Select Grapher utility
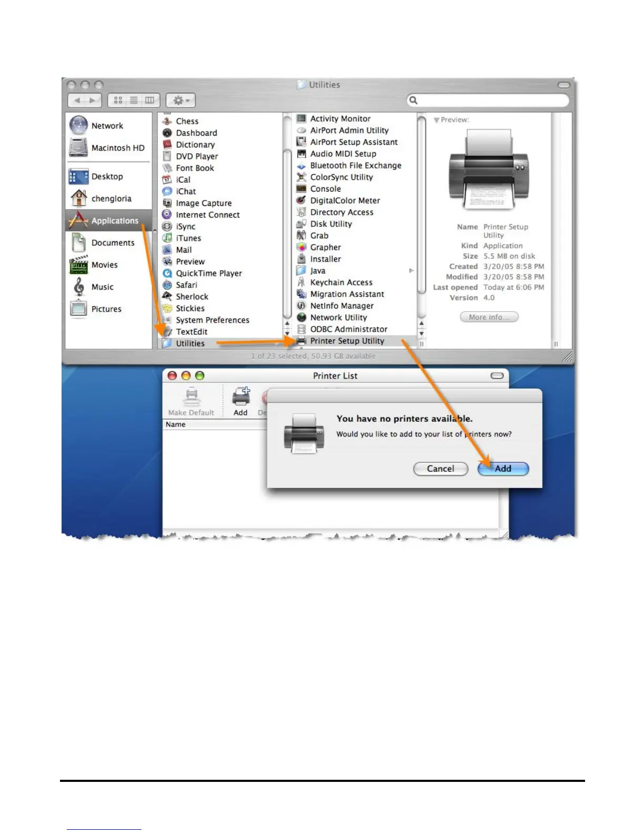Screen dimensions: 644x834 click(x=319, y=247)
